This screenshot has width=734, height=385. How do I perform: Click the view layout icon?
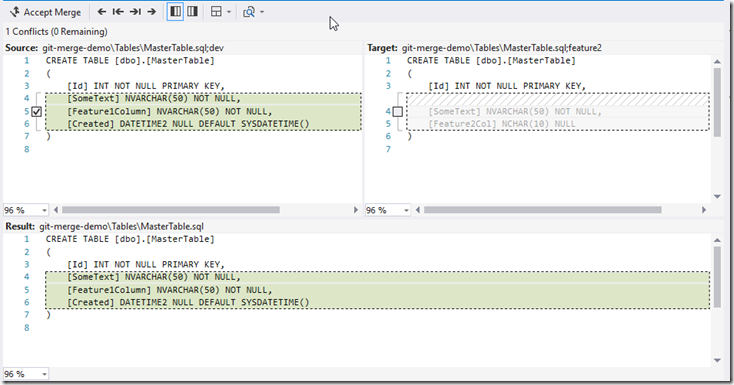pyautogui.click(x=216, y=12)
